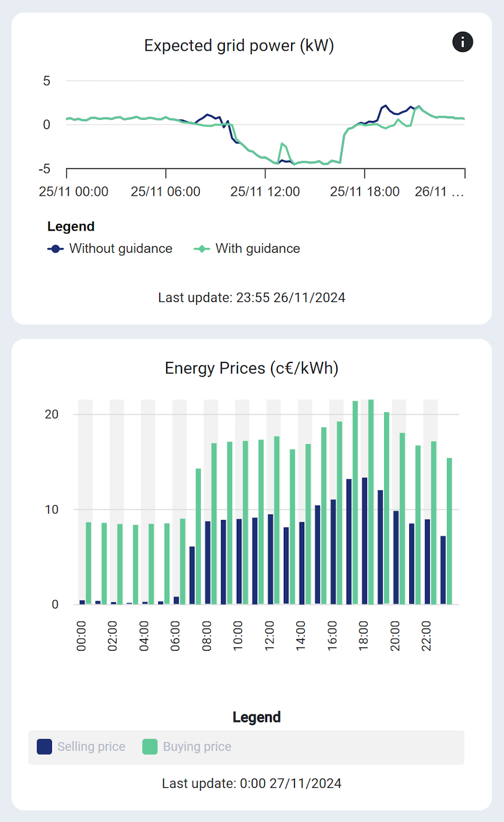Toggle the Without guidance legend label

[x=120, y=249]
